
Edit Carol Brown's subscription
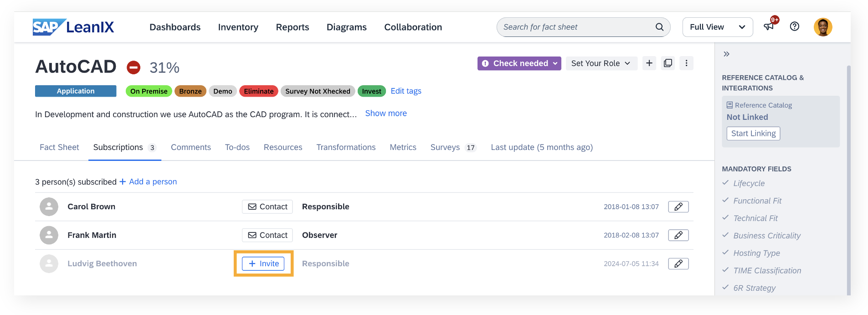pos(678,207)
